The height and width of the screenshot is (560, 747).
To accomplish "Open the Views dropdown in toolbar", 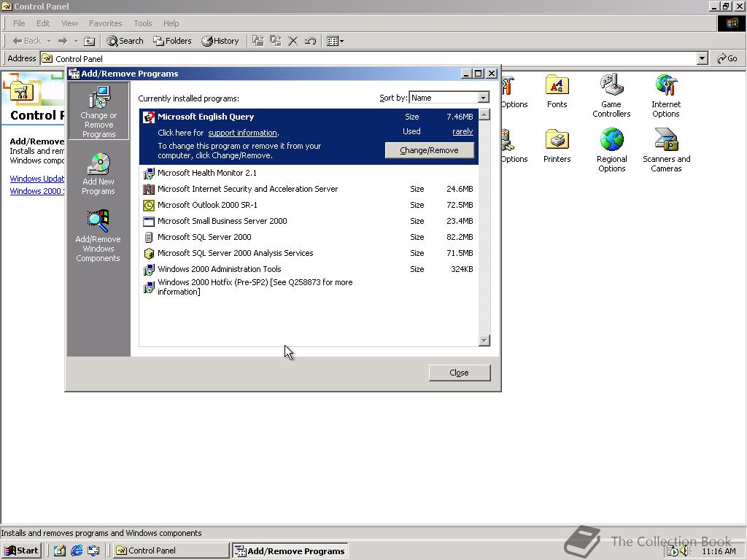I will [336, 41].
